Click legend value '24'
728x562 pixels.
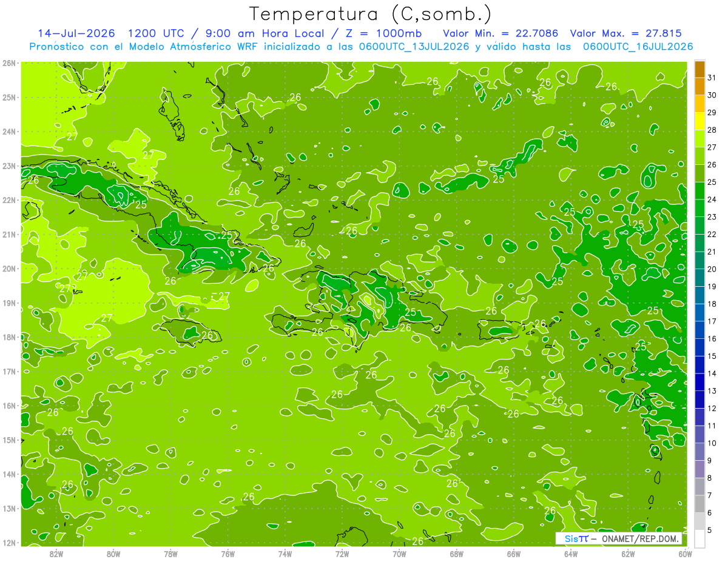tap(712, 199)
